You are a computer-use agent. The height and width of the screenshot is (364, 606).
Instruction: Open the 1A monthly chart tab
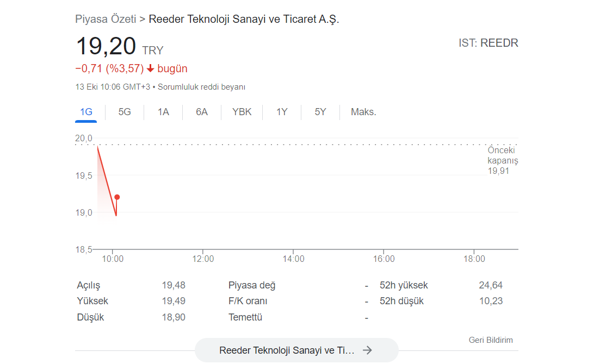[x=163, y=112]
